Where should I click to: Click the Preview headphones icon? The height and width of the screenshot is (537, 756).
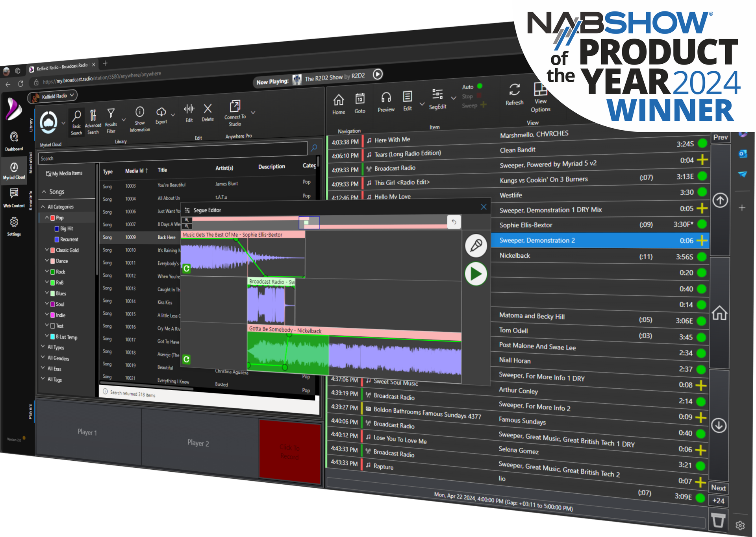386,98
